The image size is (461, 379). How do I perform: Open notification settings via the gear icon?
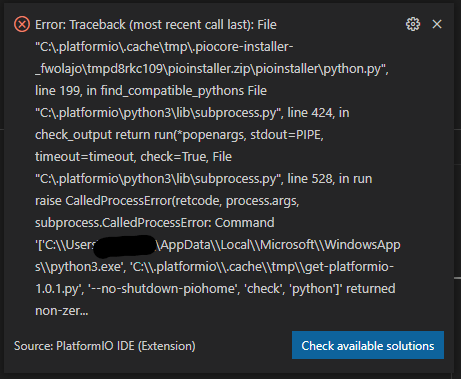[x=413, y=24]
